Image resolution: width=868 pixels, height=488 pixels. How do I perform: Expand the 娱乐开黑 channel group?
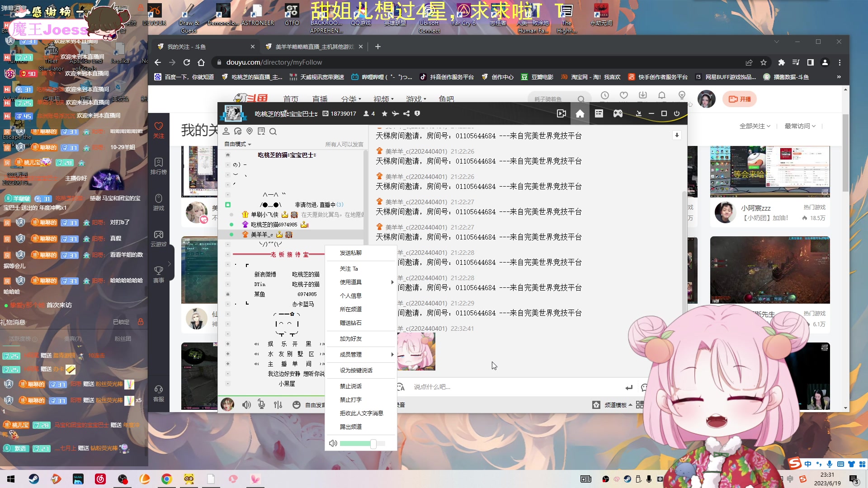[227, 344]
